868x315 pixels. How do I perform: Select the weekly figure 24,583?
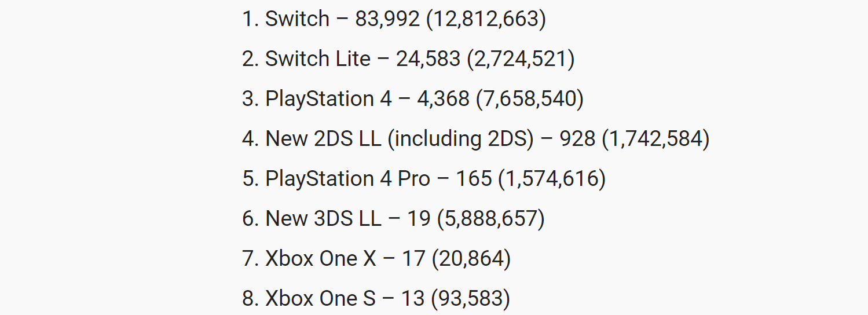[428, 59]
